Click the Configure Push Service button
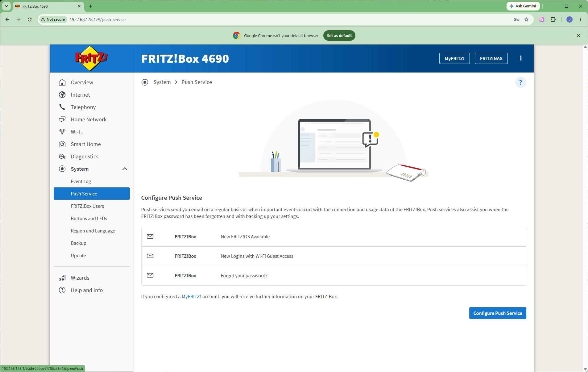This screenshot has width=588, height=372. (498, 313)
